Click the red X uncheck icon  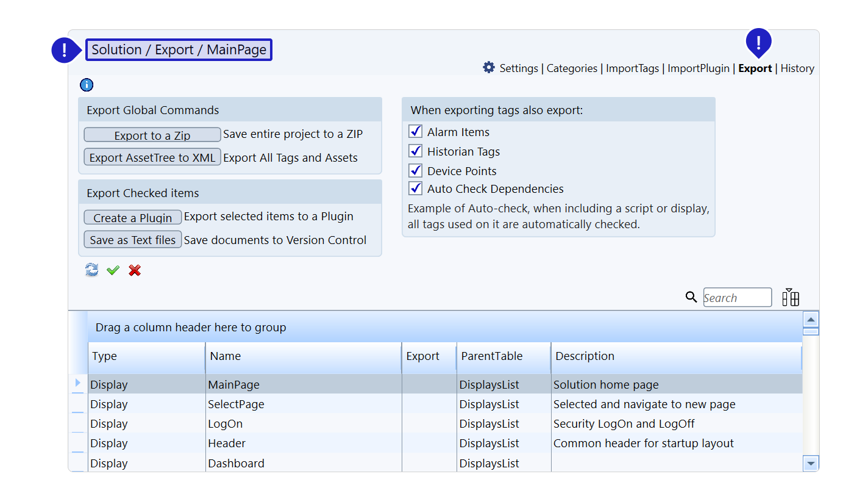tap(135, 270)
